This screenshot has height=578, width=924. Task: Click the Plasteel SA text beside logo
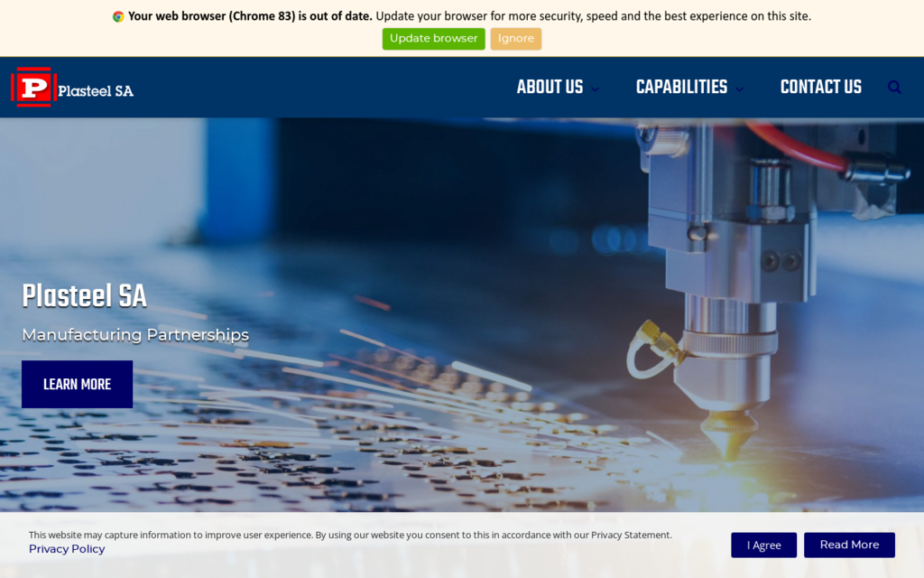point(96,90)
